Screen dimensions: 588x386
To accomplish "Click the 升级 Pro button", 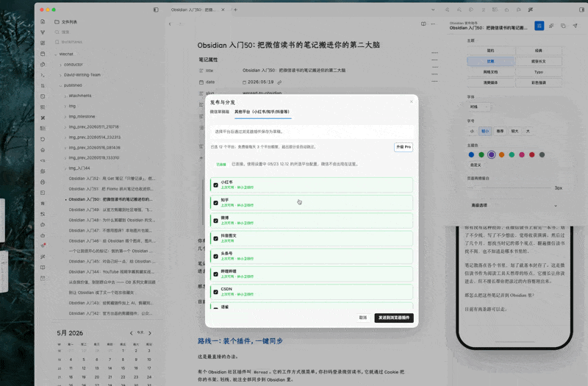I will click(404, 147).
